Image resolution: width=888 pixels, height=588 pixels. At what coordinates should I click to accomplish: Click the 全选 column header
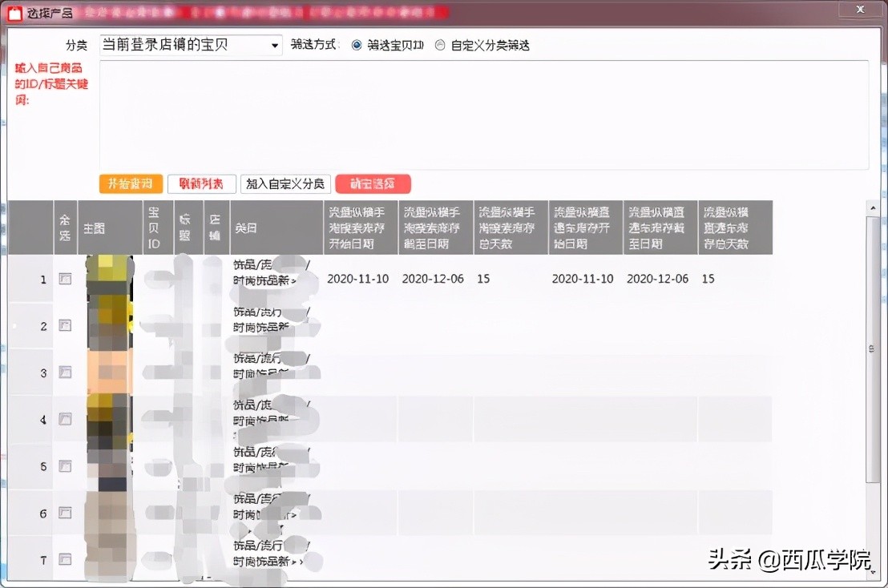[x=65, y=228]
